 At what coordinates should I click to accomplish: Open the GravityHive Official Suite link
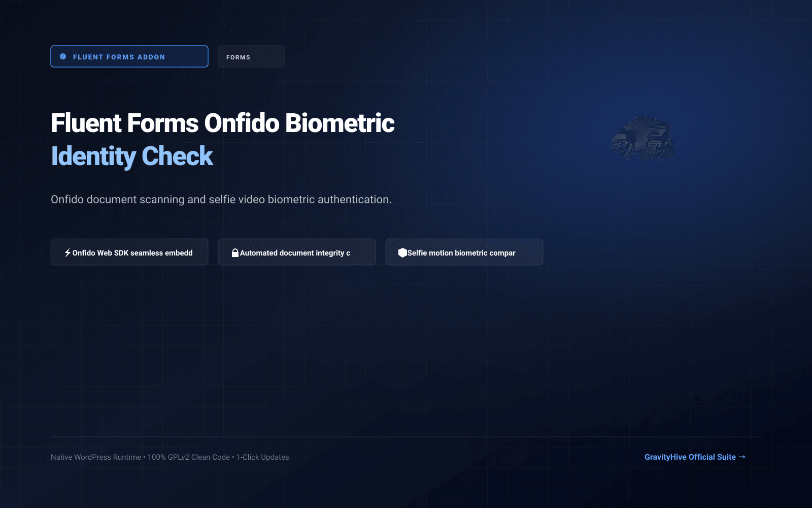(695, 457)
